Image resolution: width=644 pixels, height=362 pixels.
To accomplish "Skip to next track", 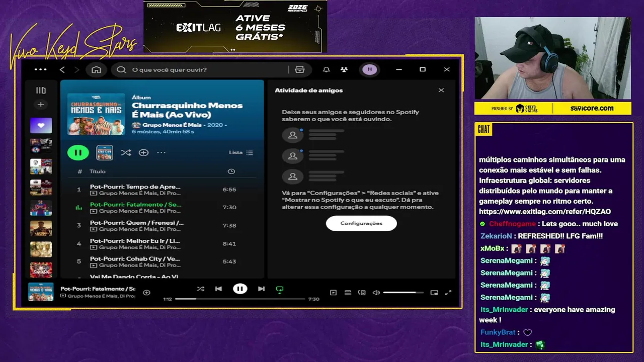I will tap(261, 289).
